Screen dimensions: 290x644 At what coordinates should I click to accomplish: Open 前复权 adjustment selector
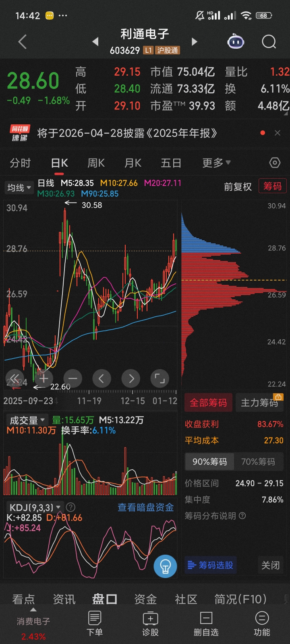tap(238, 187)
